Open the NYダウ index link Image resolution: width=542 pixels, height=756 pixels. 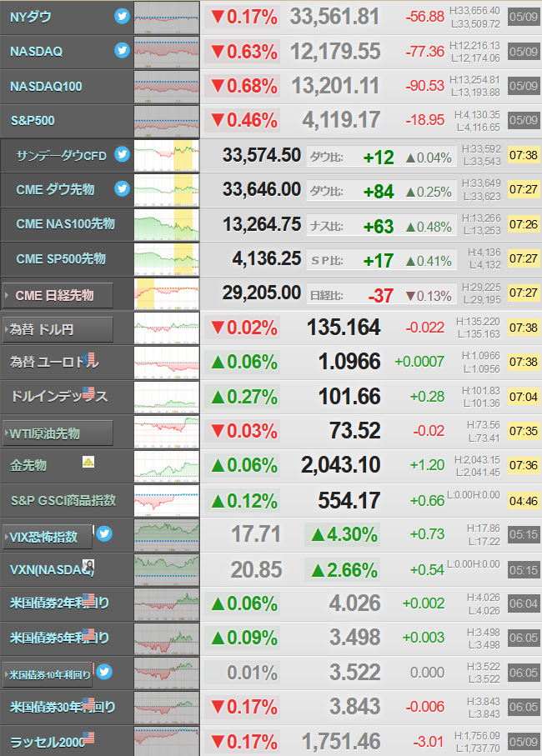tap(30, 17)
